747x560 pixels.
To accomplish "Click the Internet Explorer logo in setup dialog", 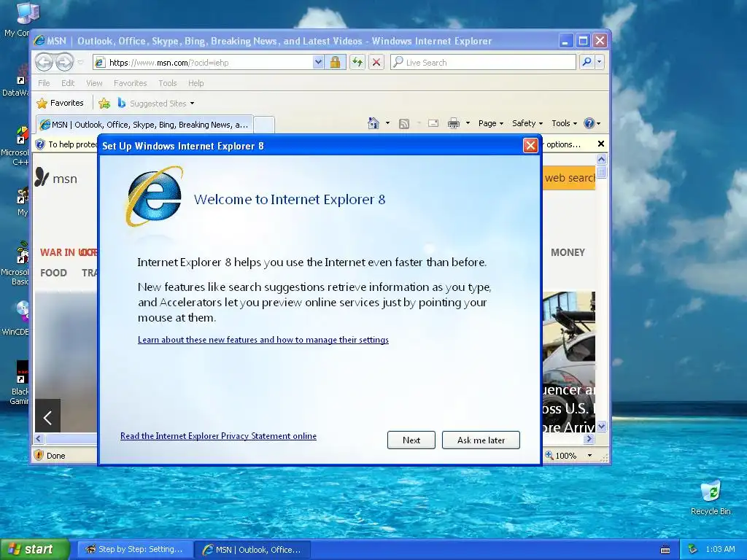I will click(x=154, y=196).
